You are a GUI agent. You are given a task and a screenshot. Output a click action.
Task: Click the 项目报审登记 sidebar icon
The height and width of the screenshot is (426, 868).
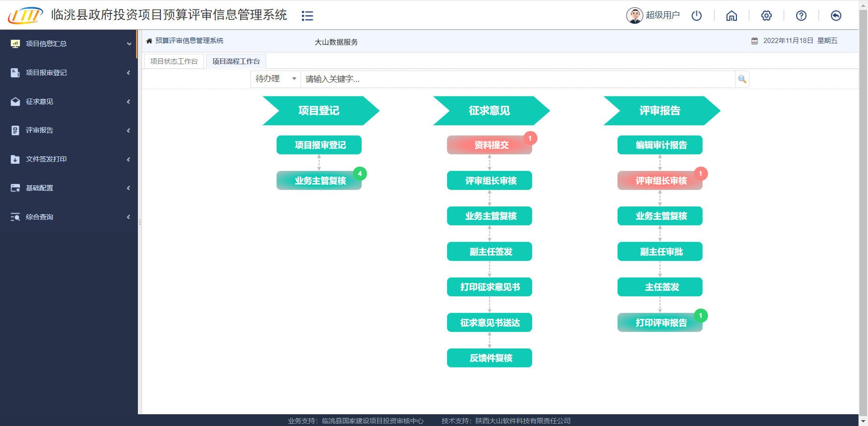[15, 72]
